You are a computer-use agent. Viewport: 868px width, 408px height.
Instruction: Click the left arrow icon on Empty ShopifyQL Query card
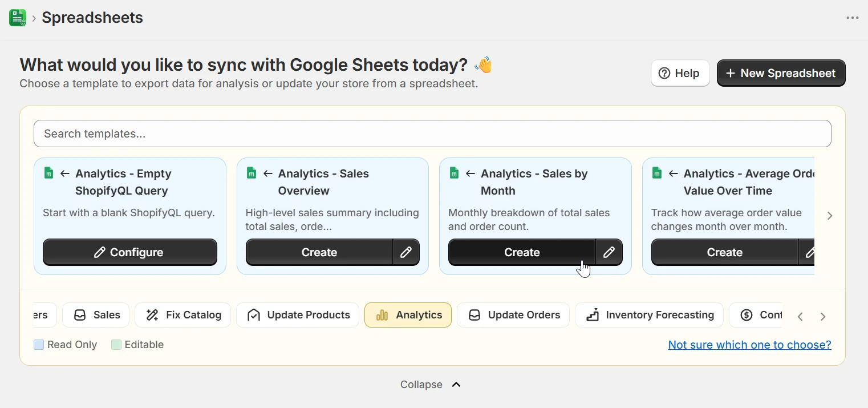(x=65, y=173)
